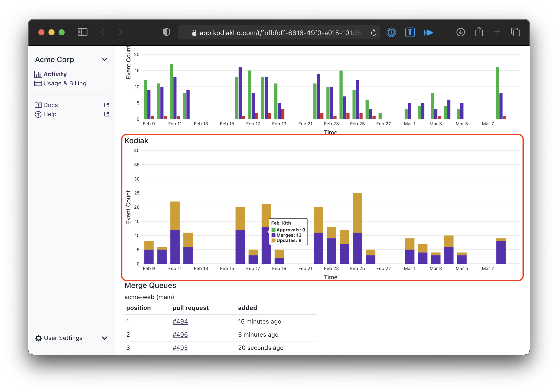Expand the User Settings chevron

(104, 338)
